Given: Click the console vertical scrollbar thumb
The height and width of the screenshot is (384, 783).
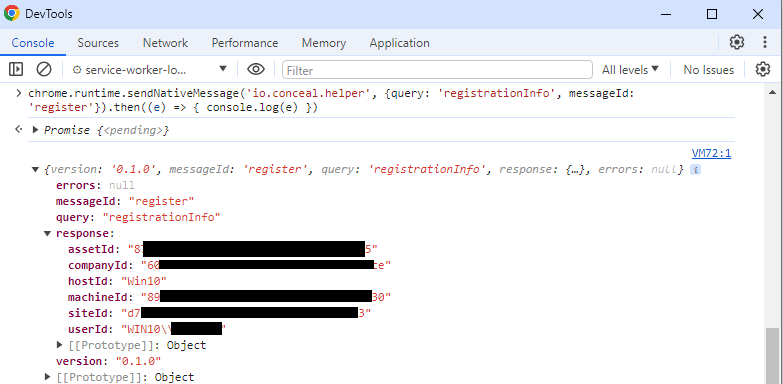Looking at the screenshot, I should pyautogui.click(x=772, y=356).
